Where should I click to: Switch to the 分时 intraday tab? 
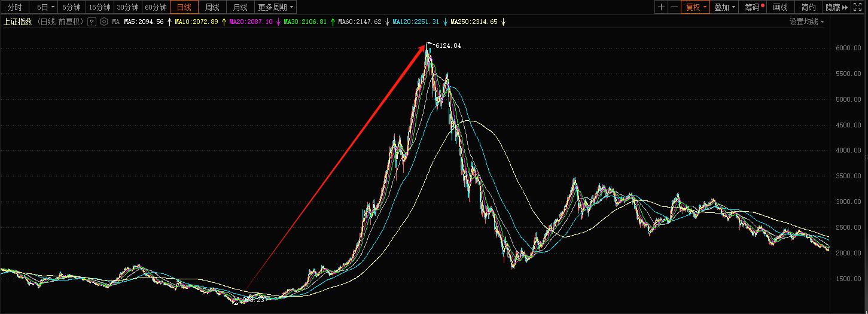pos(15,7)
